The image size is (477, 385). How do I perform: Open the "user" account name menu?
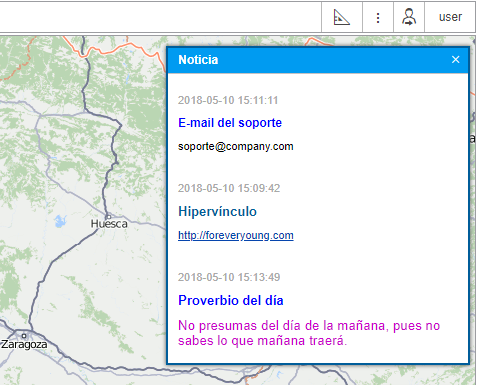tap(450, 17)
